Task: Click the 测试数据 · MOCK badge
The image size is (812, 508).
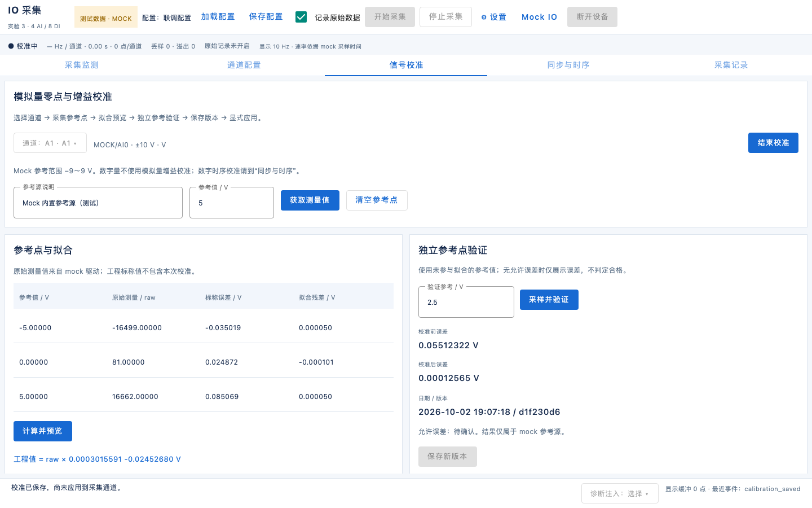Action: point(106,18)
